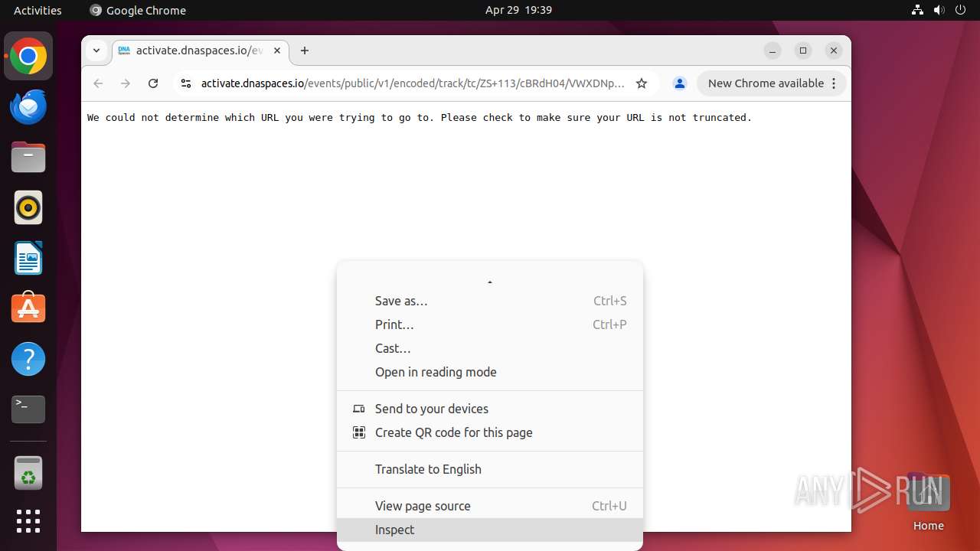
Task: Focus the address bar URL field
Action: [413, 83]
